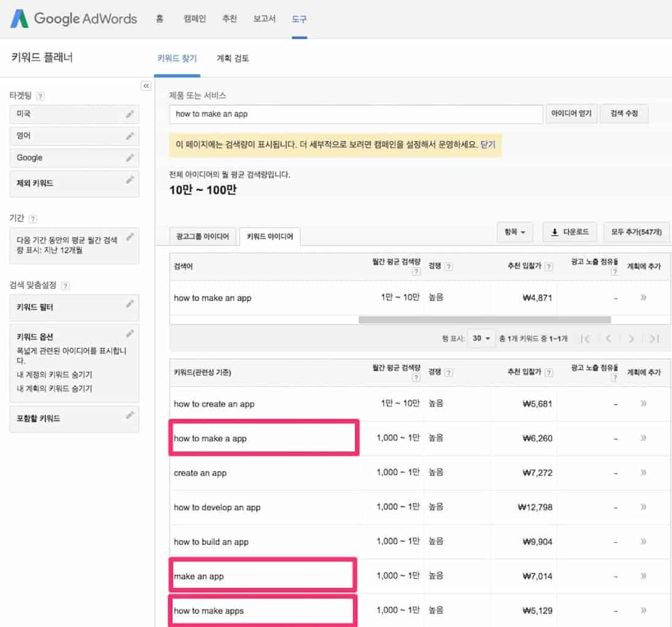
Task: Open help for 검색 맞춤설정 section
Action: point(65,286)
